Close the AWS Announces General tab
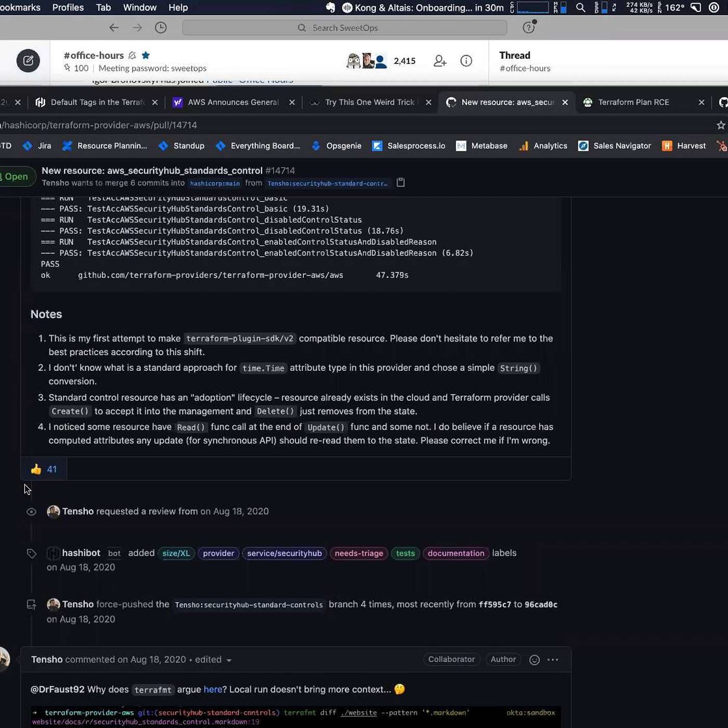The image size is (728, 728). (292, 102)
